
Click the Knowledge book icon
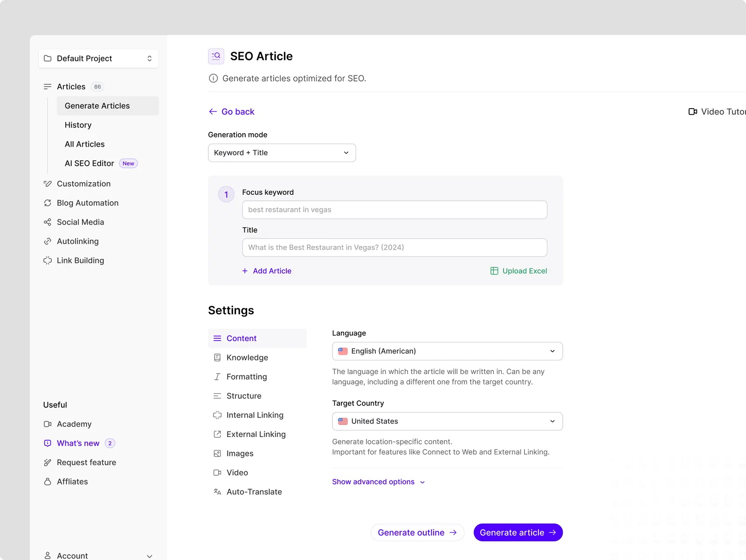[x=217, y=357]
